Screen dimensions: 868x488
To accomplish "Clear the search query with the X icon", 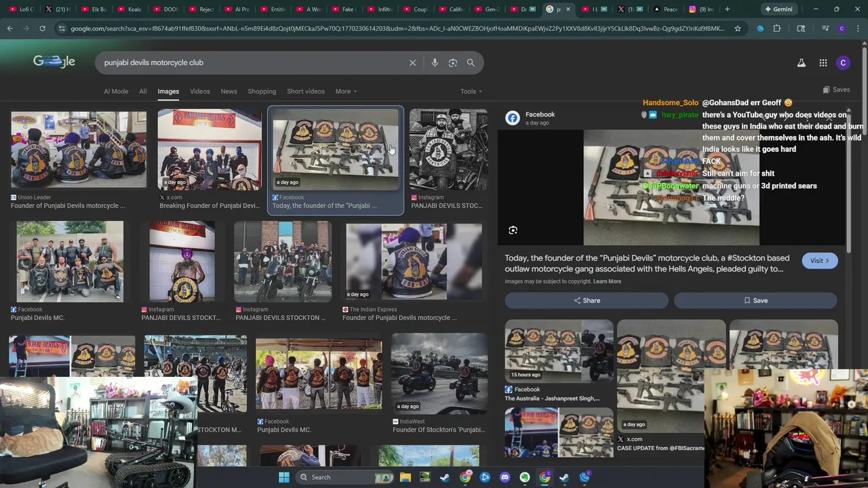I will tap(412, 62).
